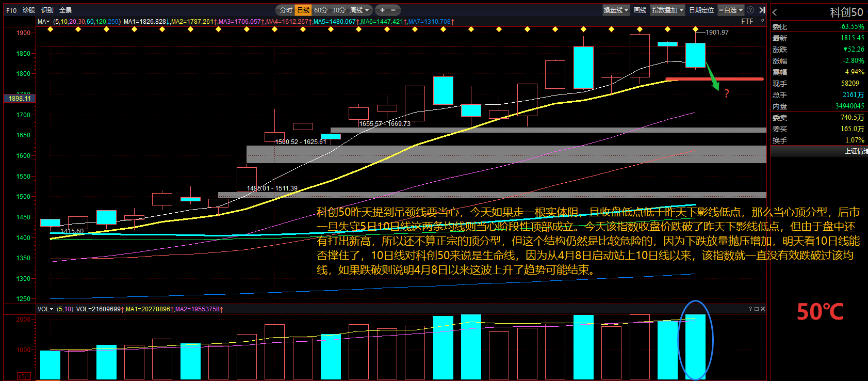Open help for the VOL panel
The height and width of the screenshot is (381, 868).
[750, 309]
